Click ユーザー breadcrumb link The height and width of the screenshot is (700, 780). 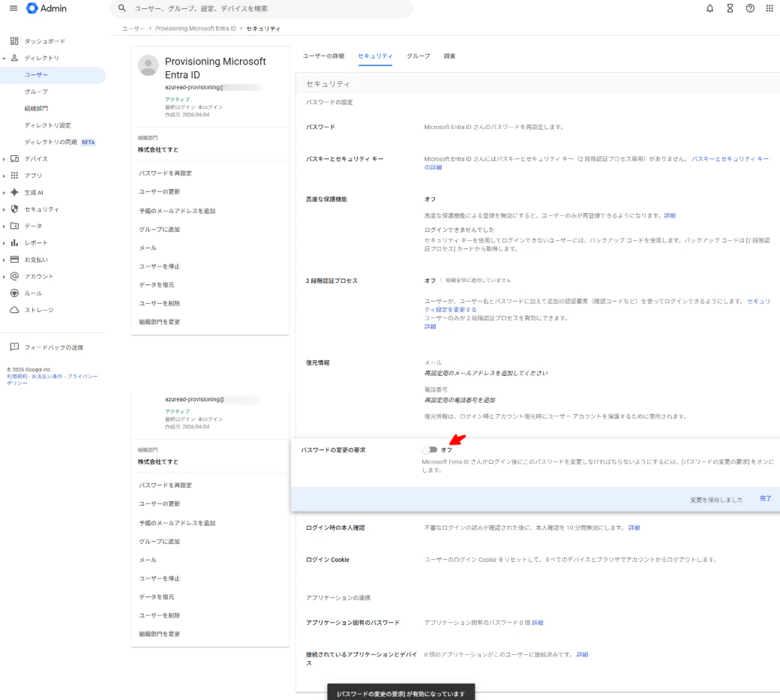pos(133,29)
